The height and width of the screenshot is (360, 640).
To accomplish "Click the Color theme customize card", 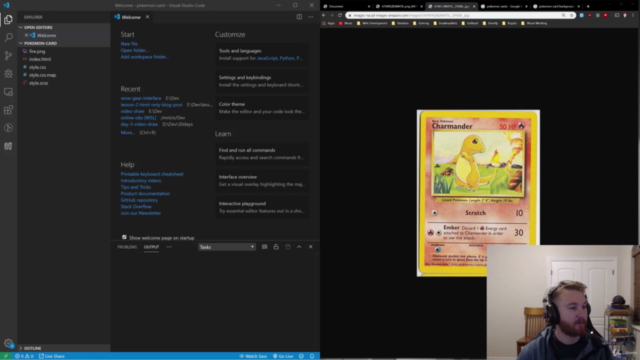I will coord(262,108).
